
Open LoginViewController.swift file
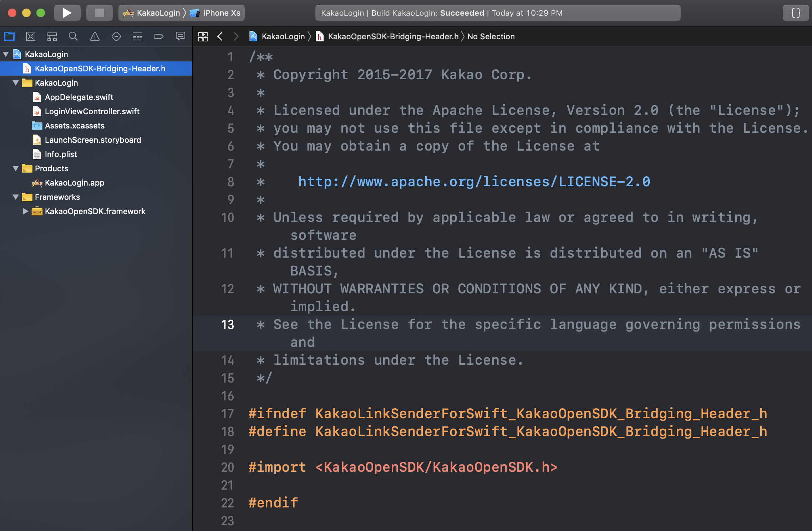(x=92, y=111)
